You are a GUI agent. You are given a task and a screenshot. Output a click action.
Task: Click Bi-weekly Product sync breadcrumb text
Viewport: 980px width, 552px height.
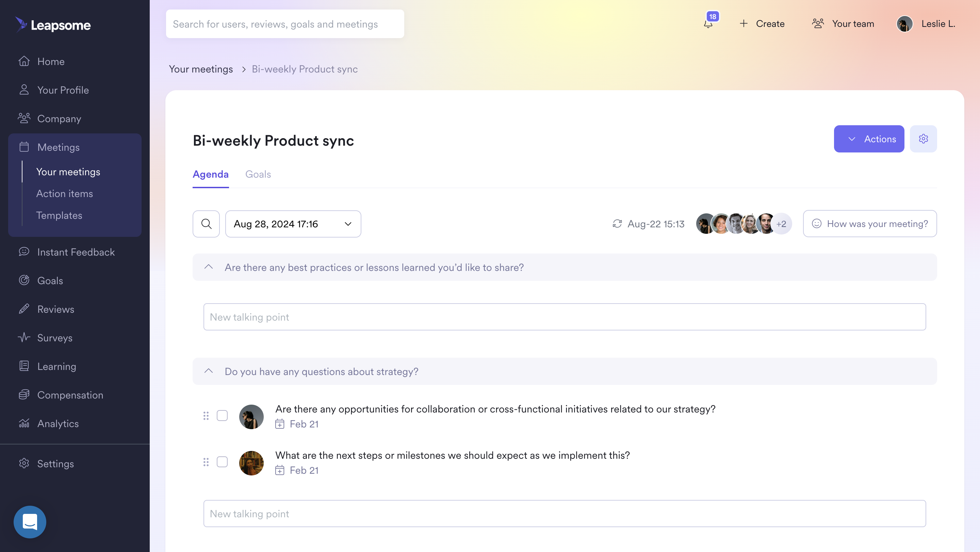(304, 69)
